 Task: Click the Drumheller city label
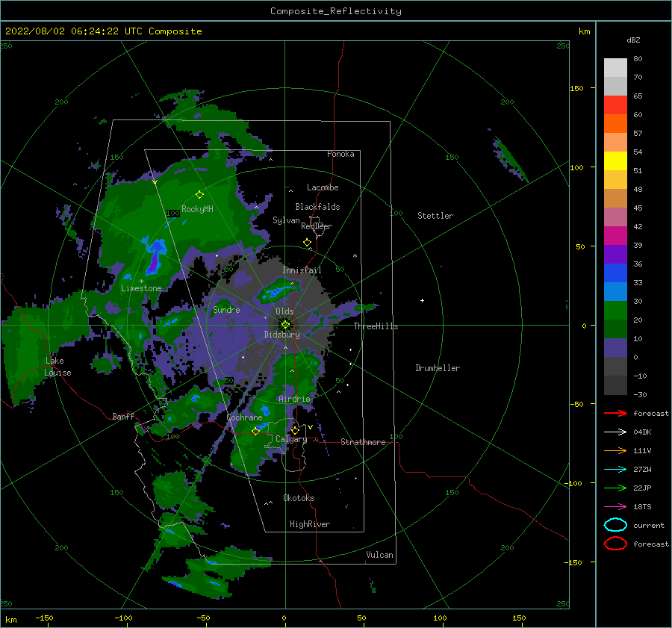(x=437, y=368)
